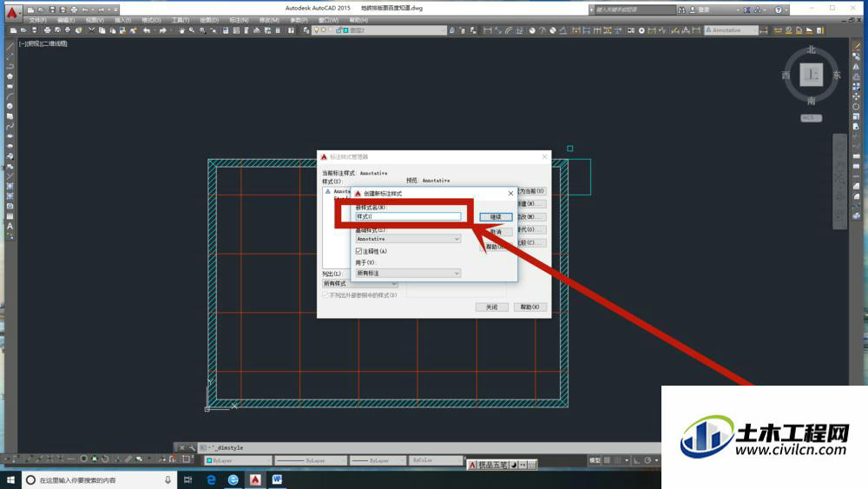The width and height of the screenshot is (868, 489).
Task: Open the first ByLayer linetype dropdown
Action: point(311,460)
